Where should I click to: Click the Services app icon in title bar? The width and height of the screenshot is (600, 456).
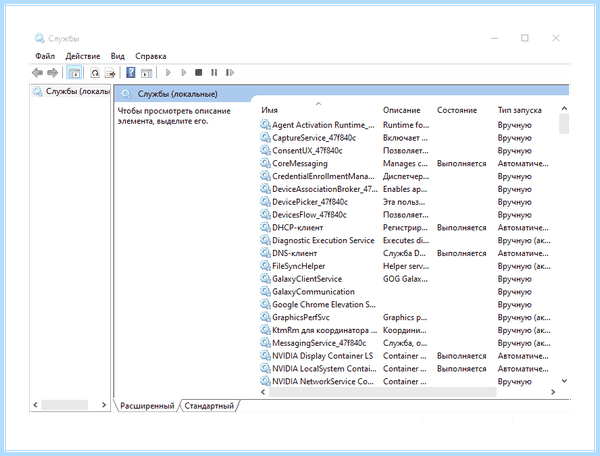pos(39,38)
